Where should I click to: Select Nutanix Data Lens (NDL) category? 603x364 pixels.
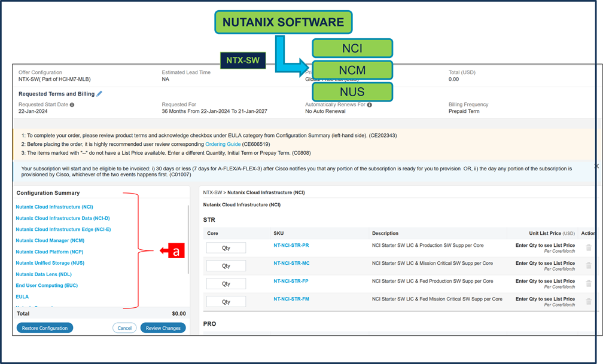click(x=44, y=274)
